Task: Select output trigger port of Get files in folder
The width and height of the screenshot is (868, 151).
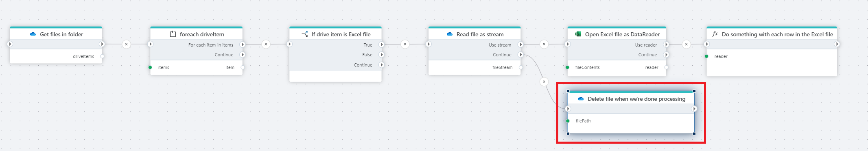Action: pyautogui.click(x=102, y=44)
